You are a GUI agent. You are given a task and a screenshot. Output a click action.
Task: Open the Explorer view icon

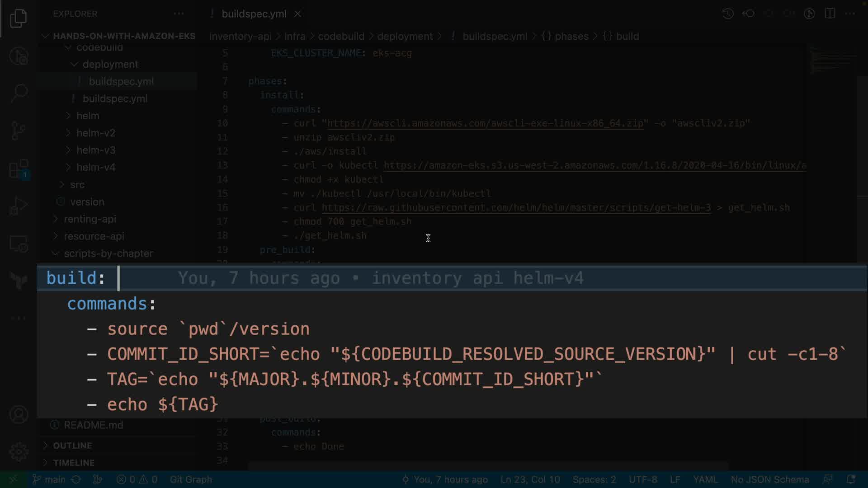pos(19,19)
